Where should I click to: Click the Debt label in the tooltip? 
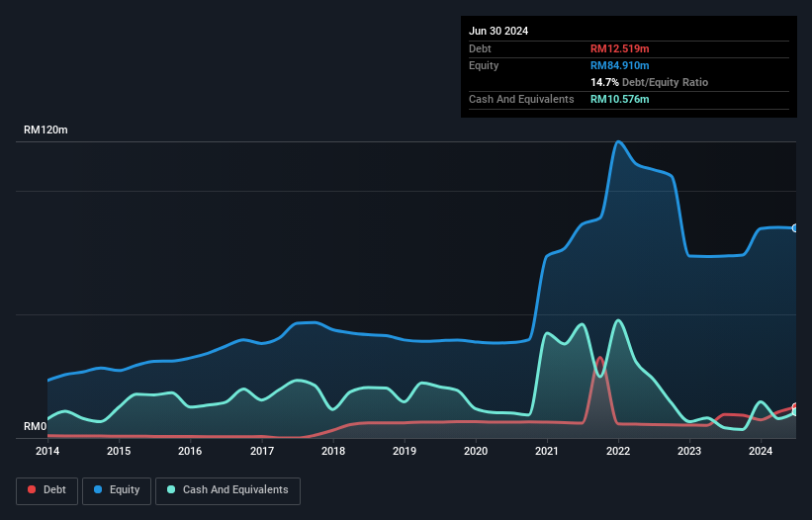coord(480,48)
